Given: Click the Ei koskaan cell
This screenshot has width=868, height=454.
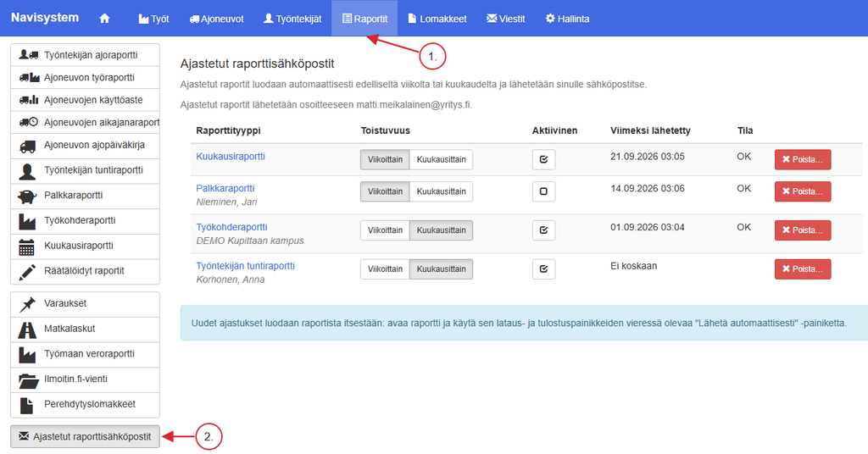Looking at the screenshot, I should 633,266.
